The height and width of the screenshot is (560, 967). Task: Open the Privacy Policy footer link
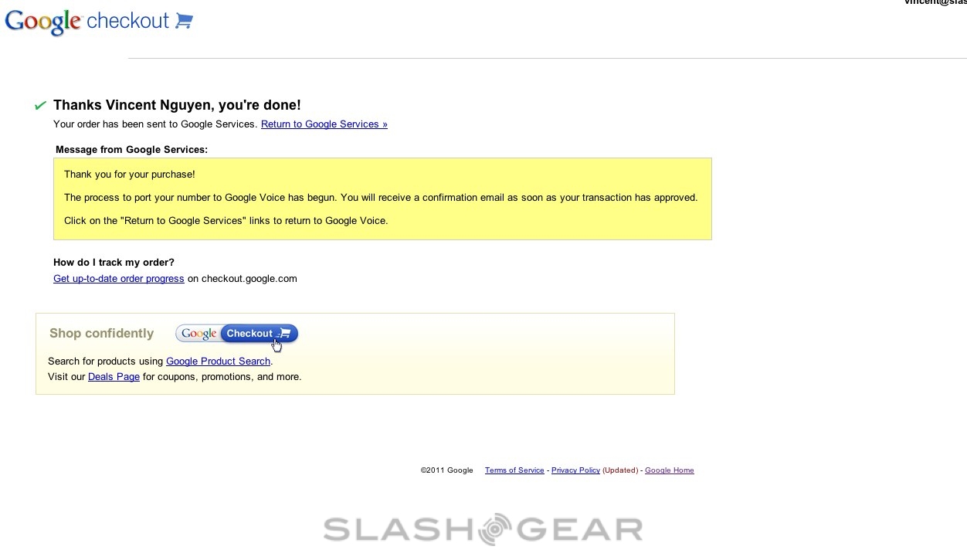pos(575,470)
